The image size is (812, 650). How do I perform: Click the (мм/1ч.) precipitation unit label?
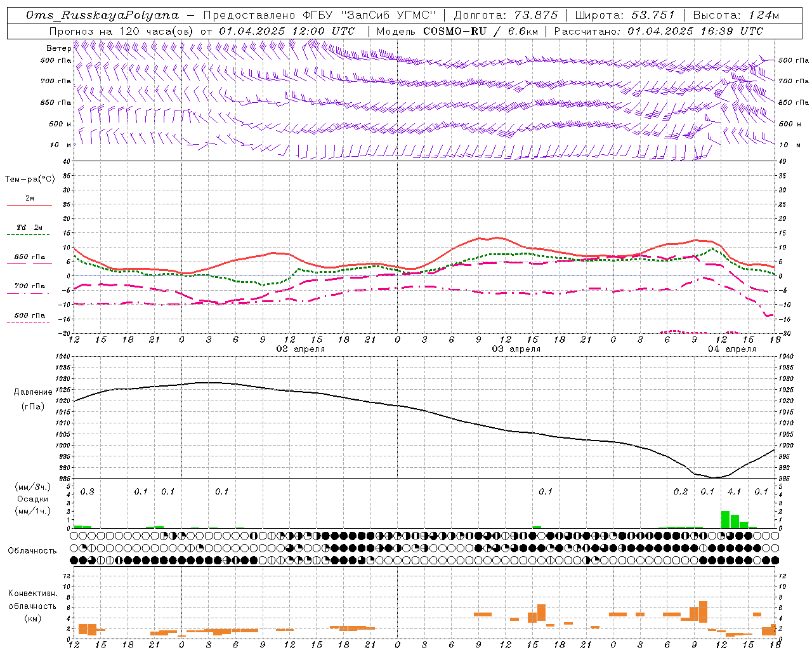click(33, 511)
